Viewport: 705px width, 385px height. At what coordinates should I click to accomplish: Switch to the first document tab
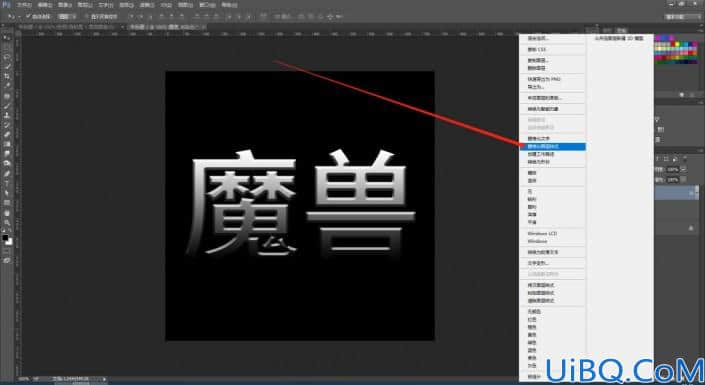coord(70,27)
